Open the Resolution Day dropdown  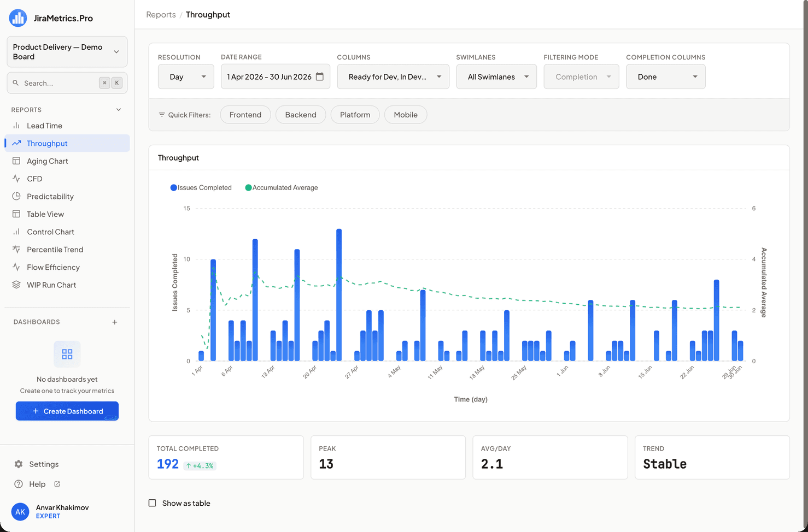[186, 76]
